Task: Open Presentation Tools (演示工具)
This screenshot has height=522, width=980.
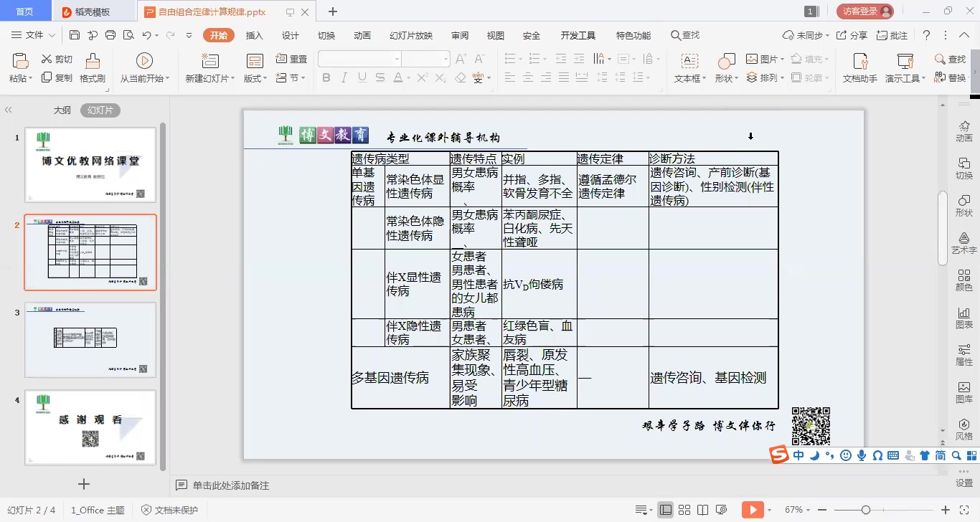Action: click(x=905, y=68)
